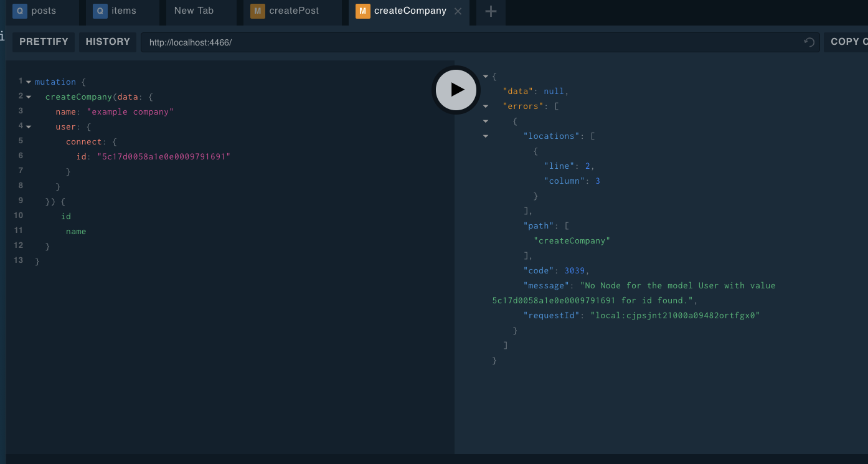The height and width of the screenshot is (464, 868).
Task: Close the createCompany tab
Action: click(458, 11)
